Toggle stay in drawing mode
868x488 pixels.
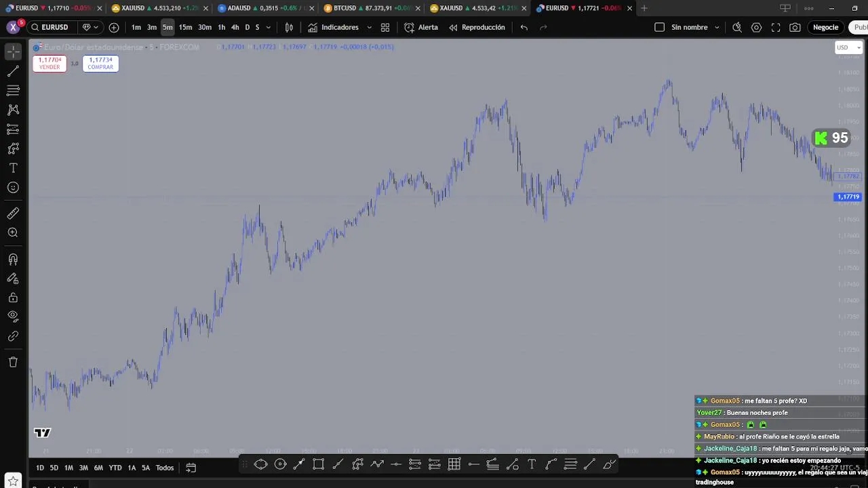click(x=13, y=278)
